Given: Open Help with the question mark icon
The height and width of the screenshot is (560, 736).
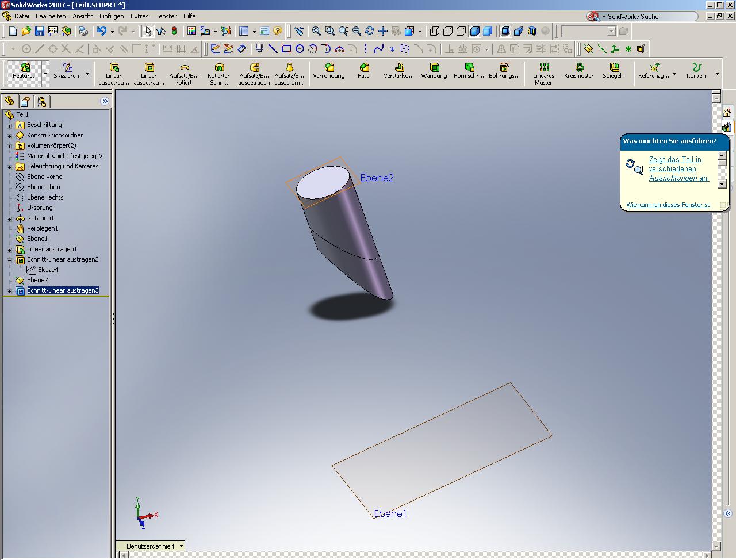Looking at the screenshot, I should (278, 31).
